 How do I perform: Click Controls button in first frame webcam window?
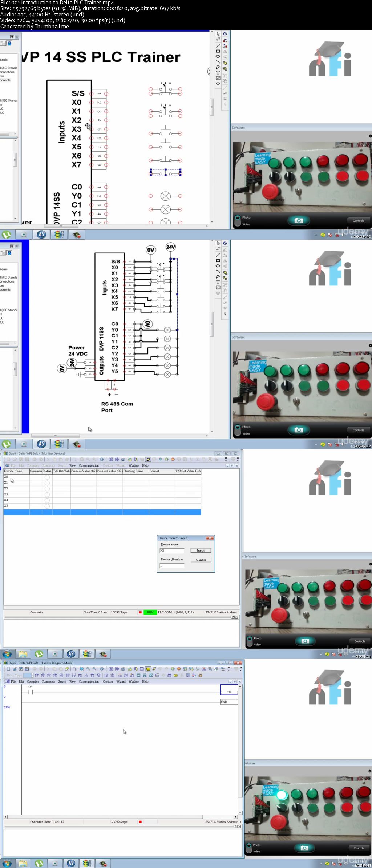click(358, 220)
